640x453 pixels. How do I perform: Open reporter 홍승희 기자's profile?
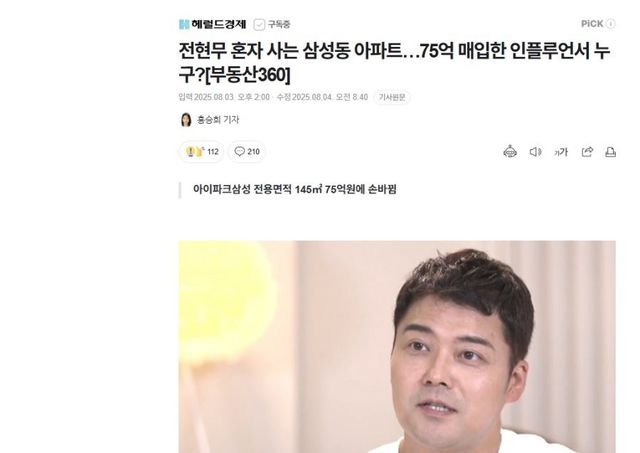(218, 120)
